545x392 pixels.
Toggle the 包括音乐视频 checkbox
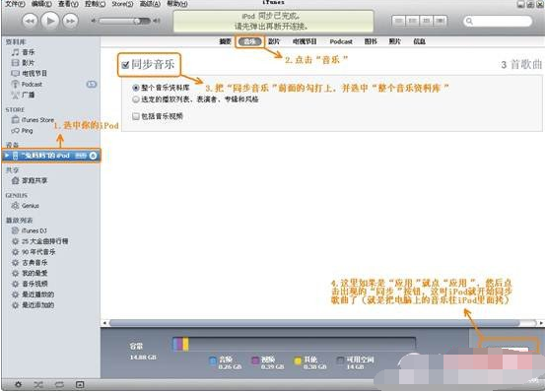pos(136,116)
